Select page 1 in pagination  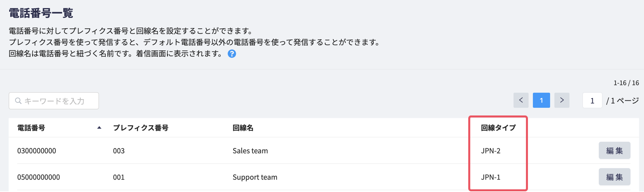[x=541, y=100]
